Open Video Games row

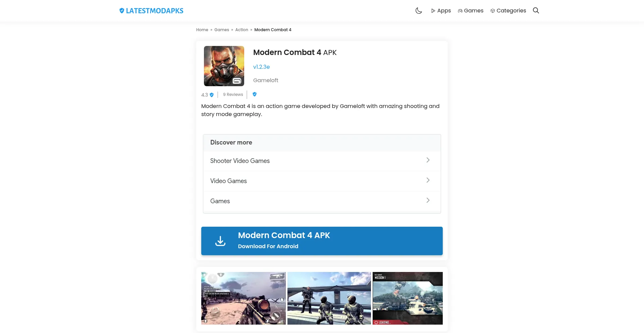pyautogui.click(x=322, y=181)
